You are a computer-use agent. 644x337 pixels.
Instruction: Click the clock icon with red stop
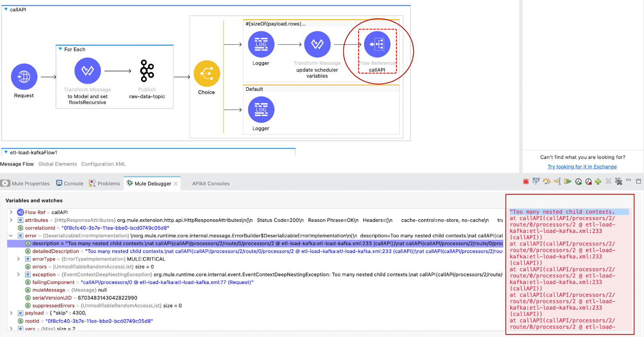click(x=588, y=182)
